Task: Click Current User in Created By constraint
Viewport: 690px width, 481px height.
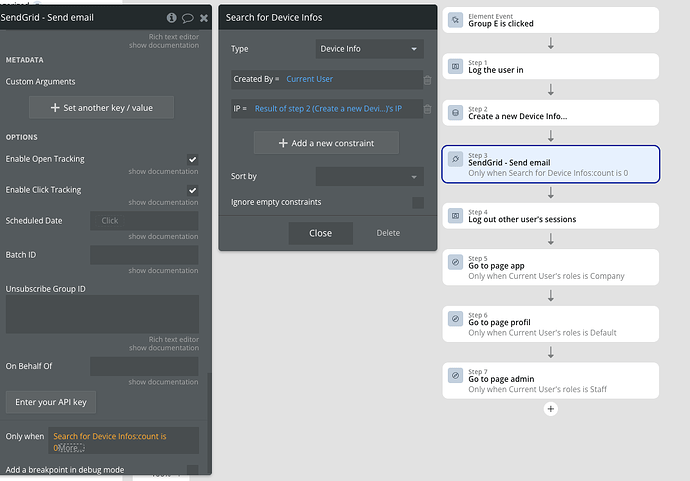Action: (x=309, y=79)
